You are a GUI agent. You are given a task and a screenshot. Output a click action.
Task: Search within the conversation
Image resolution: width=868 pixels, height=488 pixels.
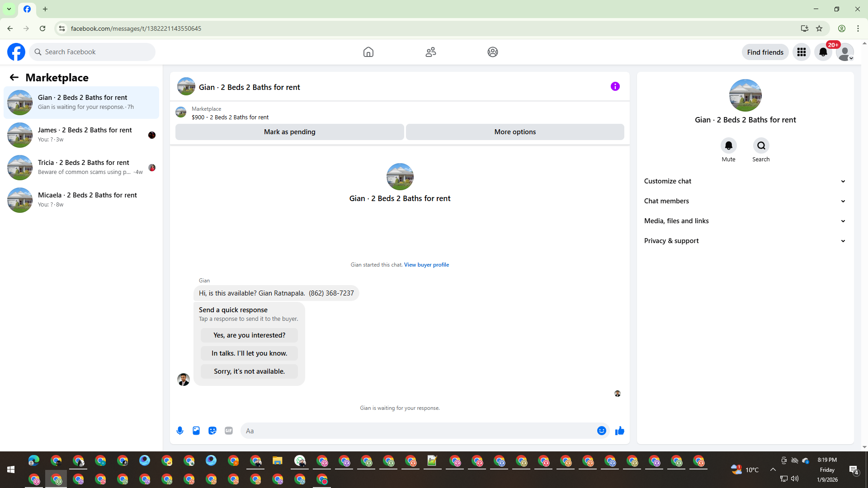761,146
